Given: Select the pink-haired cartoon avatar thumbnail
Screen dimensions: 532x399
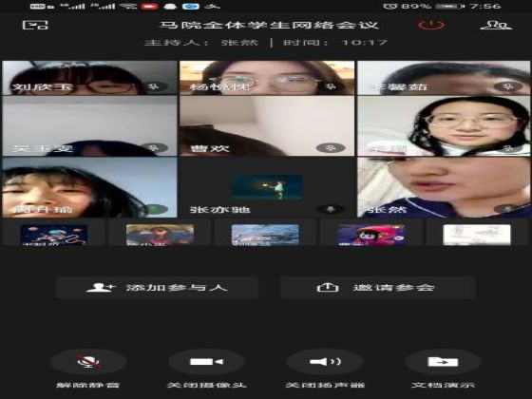Looking at the screenshot, I should pos(370,235).
